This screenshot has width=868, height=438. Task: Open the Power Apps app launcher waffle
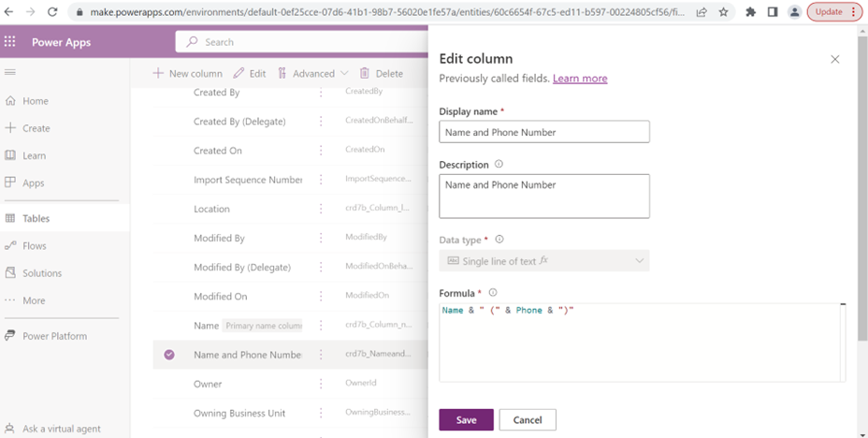tap(10, 42)
